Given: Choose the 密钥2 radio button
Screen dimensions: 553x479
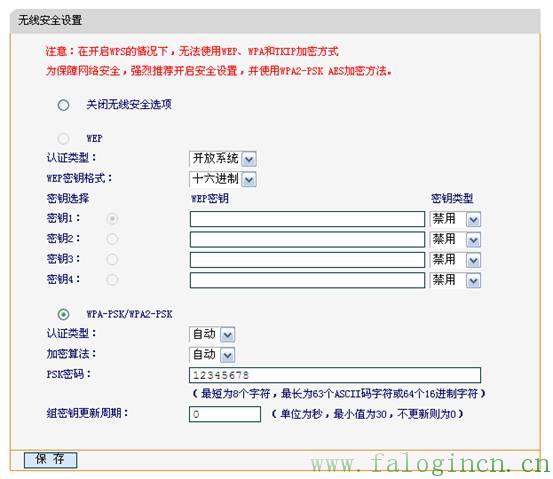Looking at the screenshot, I should click(112, 239).
